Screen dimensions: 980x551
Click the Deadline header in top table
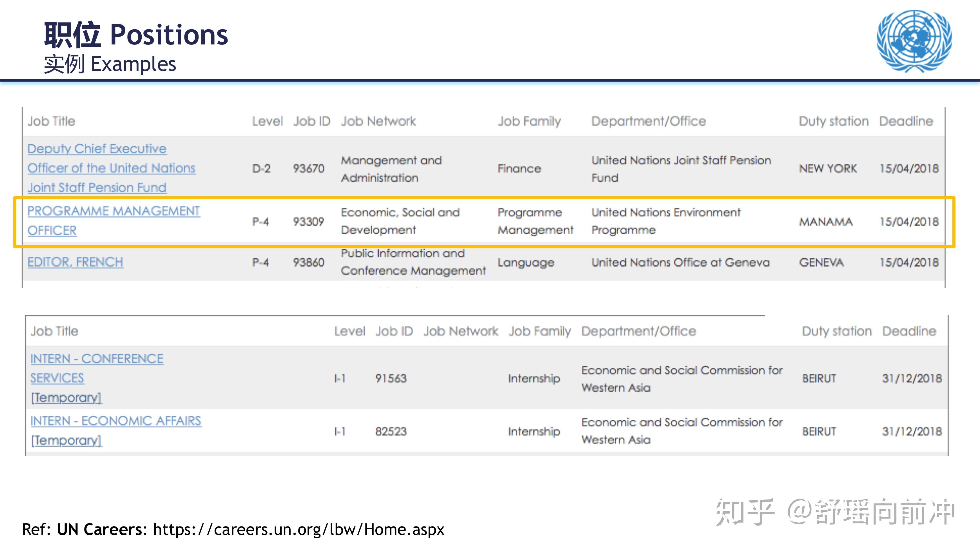(x=906, y=121)
